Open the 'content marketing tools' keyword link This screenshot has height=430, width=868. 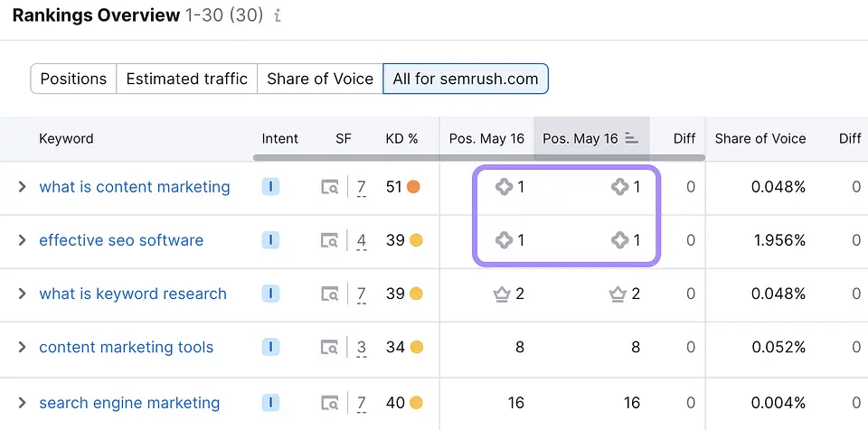click(126, 347)
